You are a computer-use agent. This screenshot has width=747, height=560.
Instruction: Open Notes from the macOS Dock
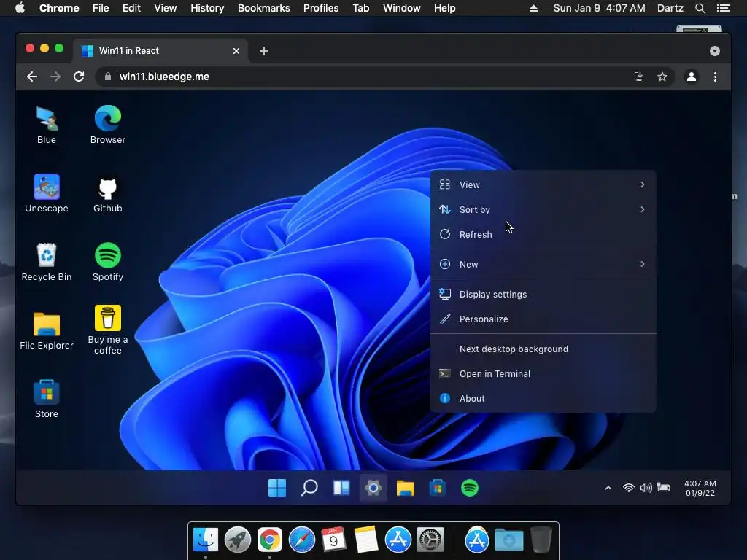tap(366, 540)
